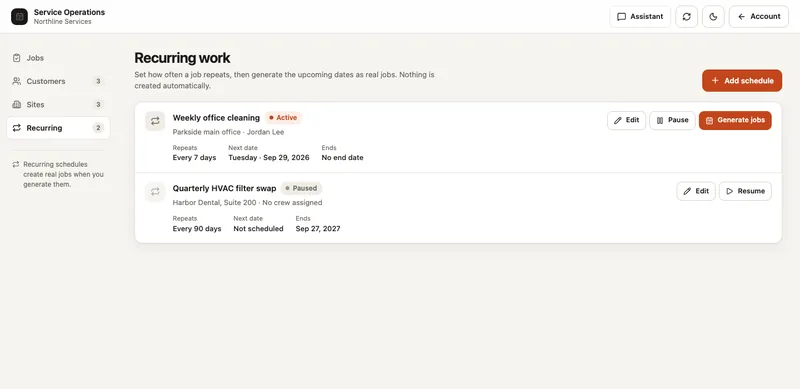
Task: Click the Jobs clipboard icon
Action: pyautogui.click(x=17, y=58)
